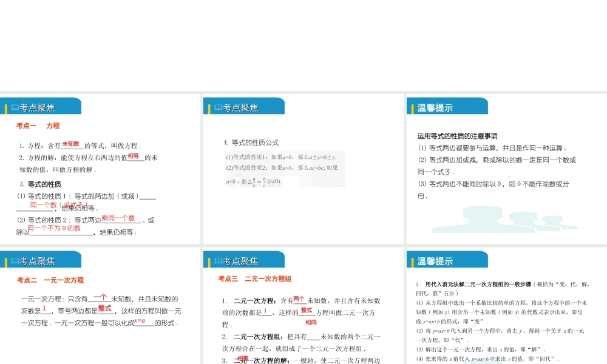Click the line (1) 等式两边都要参与运算

pyautogui.click(x=492, y=148)
